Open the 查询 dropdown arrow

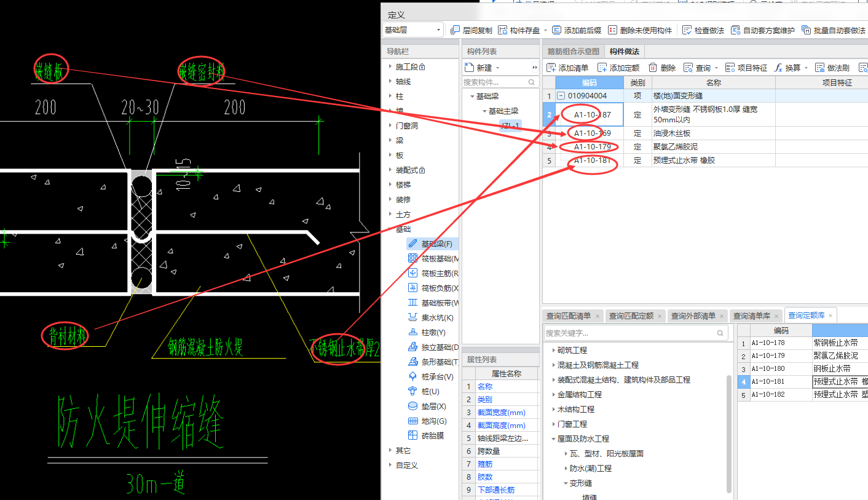click(x=716, y=68)
